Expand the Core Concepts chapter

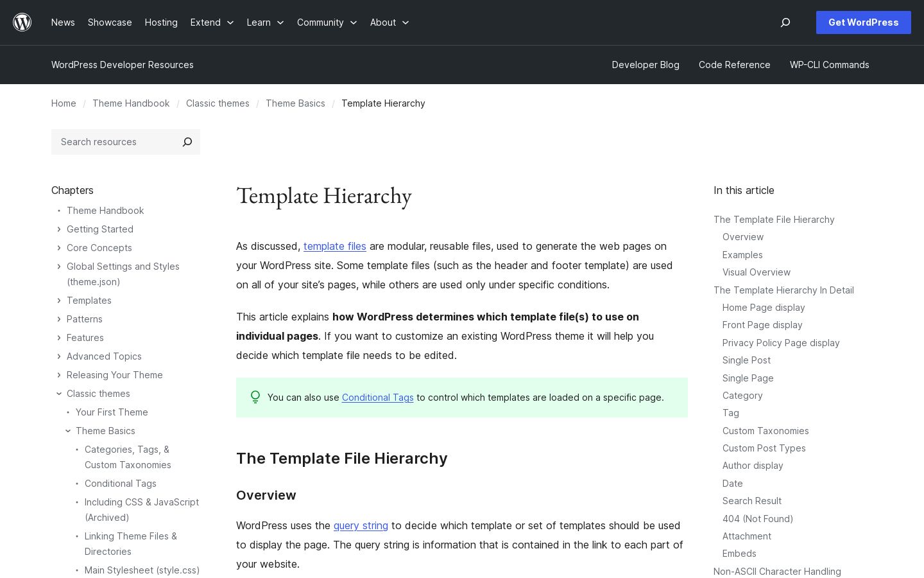coord(59,248)
